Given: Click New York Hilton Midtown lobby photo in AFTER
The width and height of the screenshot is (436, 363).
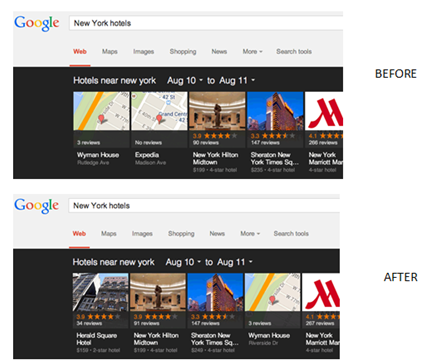Looking at the screenshot, I should 158,292.
